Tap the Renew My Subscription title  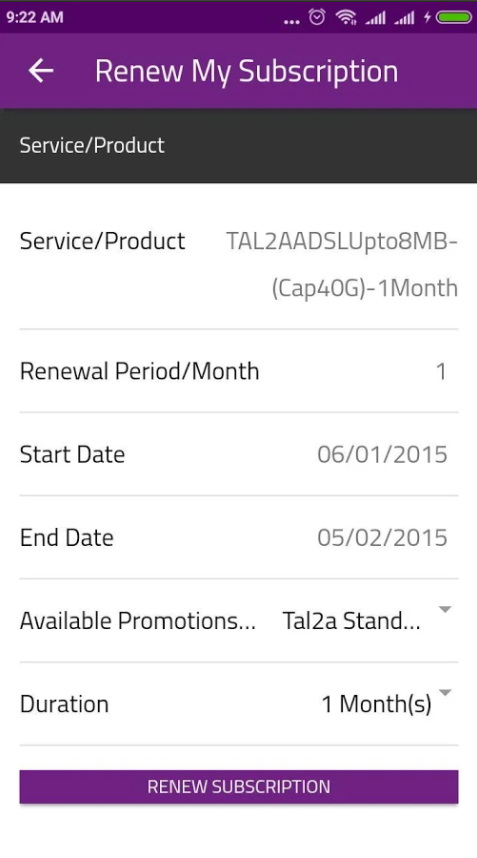tap(247, 71)
